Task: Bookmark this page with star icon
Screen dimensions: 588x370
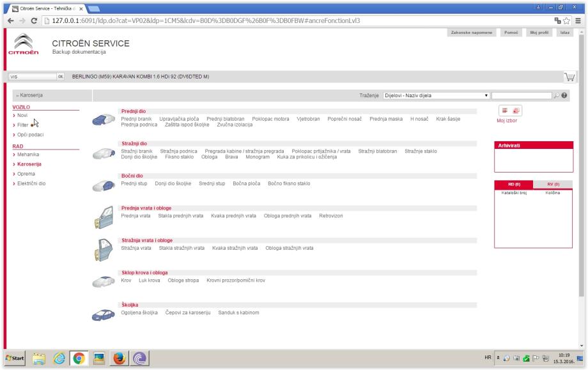Action: (567, 20)
